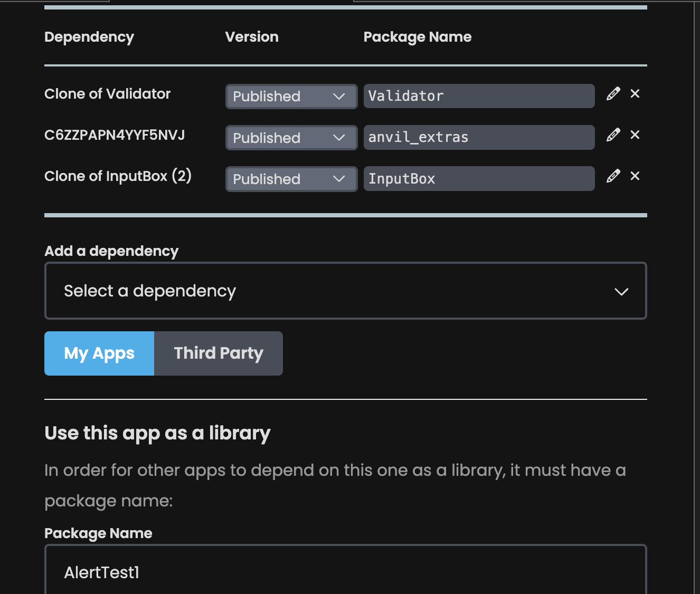700x594 pixels.
Task: Delete the anvil_extras dependency with X icon
Action: click(635, 135)
